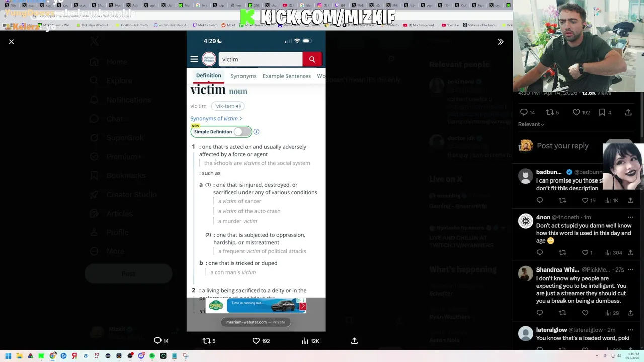The height and width of the screenshot is (362, 644).
Task: Select the Definition tab
Action: [x=208, y=76]
